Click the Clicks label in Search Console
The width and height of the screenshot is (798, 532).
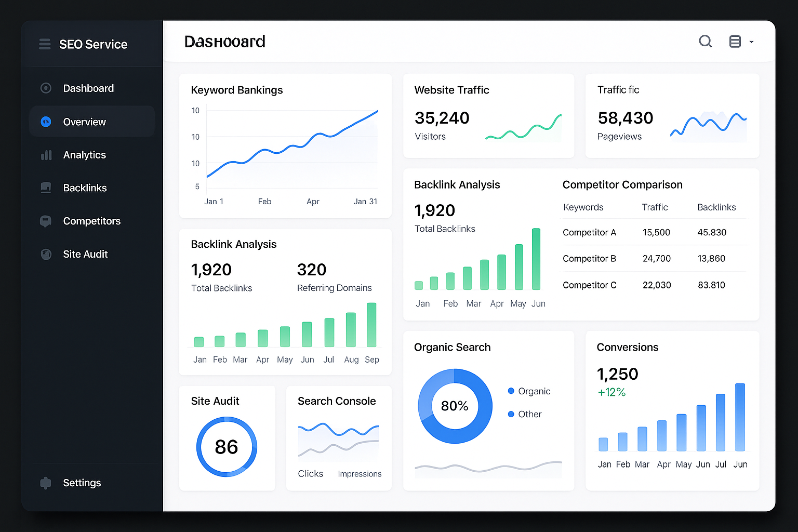[x=310, y=474]
